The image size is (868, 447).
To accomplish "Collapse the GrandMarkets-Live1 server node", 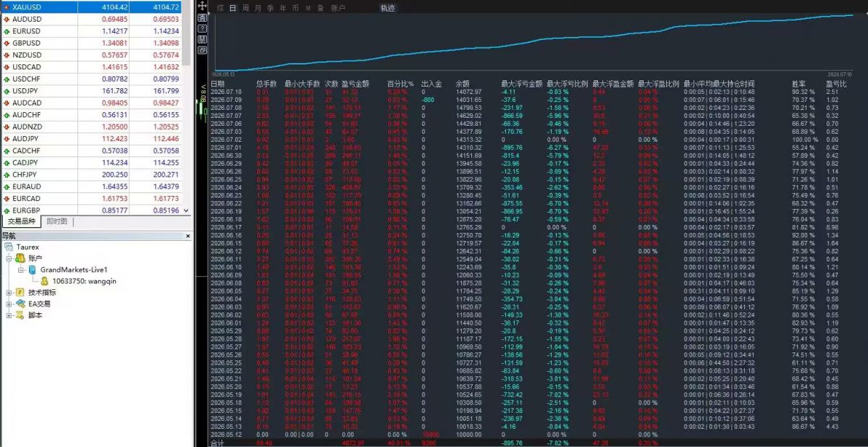I will [20, 270].
